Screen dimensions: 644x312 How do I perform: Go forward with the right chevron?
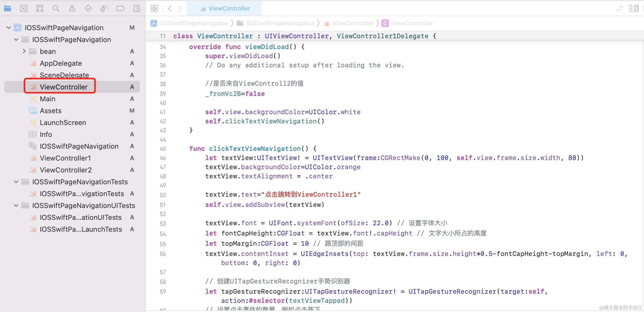click(180, 9)
